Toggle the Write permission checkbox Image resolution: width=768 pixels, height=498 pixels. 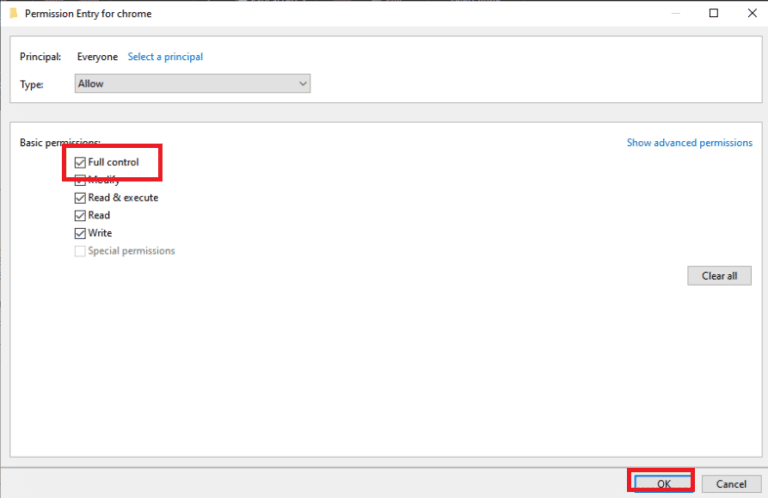click(x=80, y=233)
